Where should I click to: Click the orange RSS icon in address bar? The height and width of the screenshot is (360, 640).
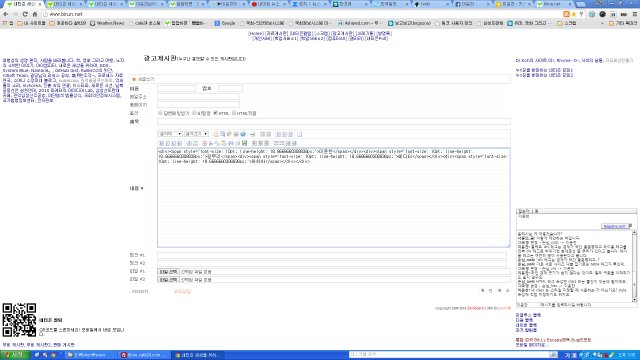point(566,14)
